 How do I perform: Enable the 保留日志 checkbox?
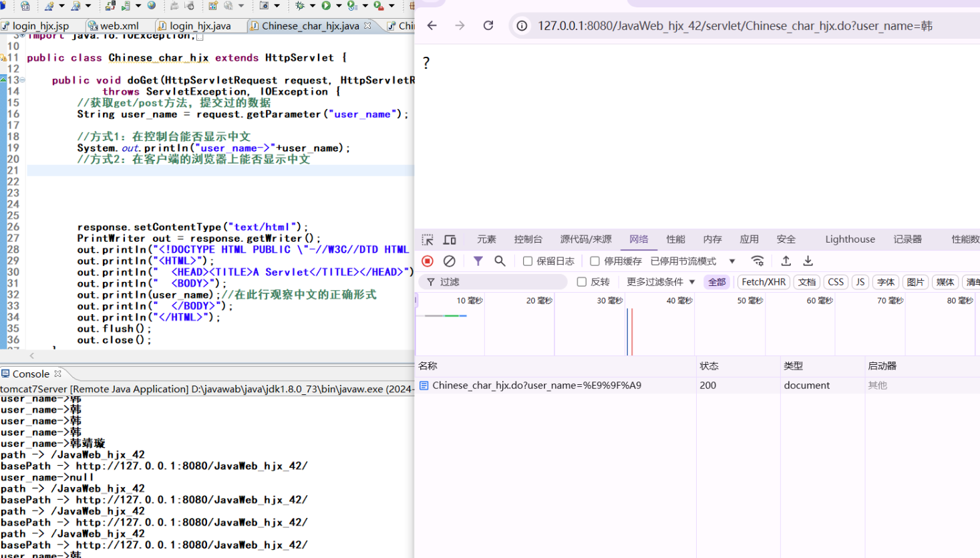click(527, 261)
